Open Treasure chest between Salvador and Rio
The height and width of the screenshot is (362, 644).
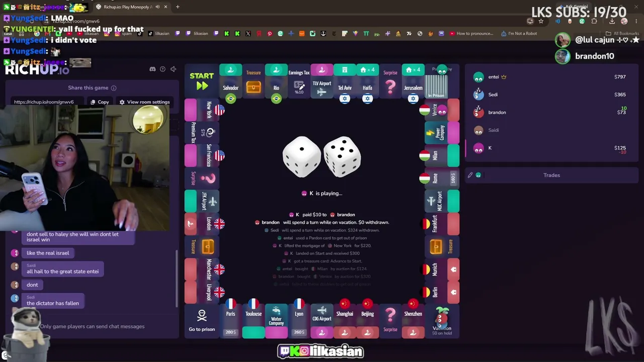click(254, 81)
